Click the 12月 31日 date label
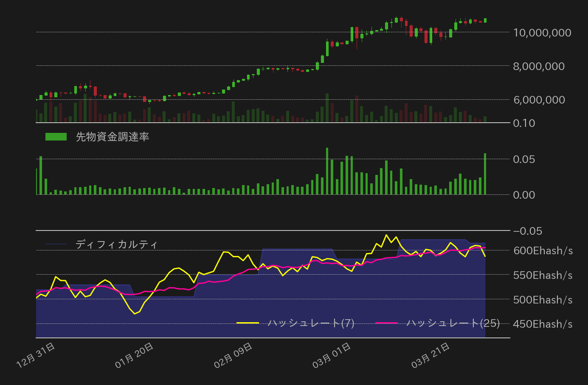 click(36, 355)
